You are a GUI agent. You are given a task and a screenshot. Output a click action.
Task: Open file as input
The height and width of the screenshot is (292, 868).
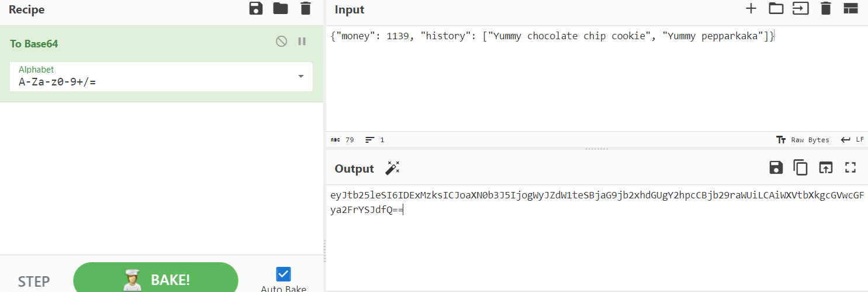pyautogui.click(x=800, y=9)
